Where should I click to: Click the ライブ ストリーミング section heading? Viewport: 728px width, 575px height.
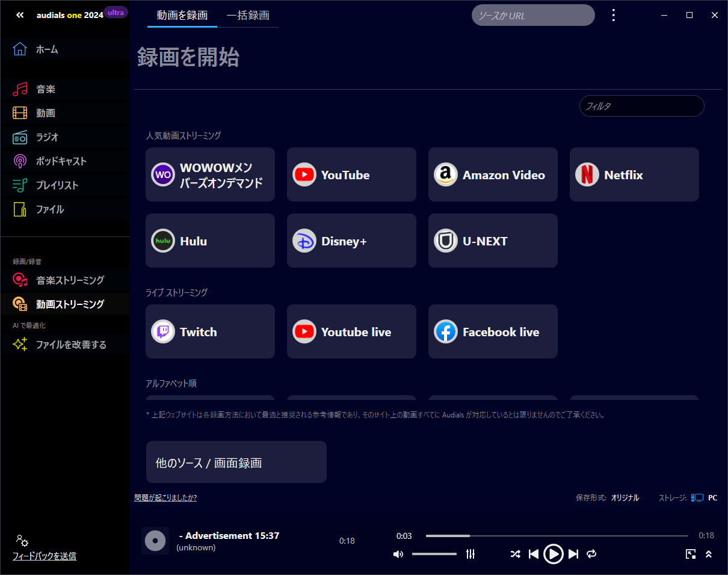pyautogui.click(x=177, y=292)
